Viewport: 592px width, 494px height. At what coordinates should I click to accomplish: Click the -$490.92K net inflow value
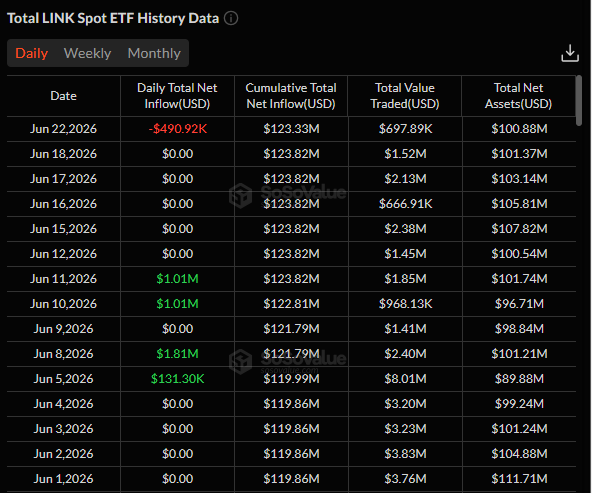tap(177, 129)
